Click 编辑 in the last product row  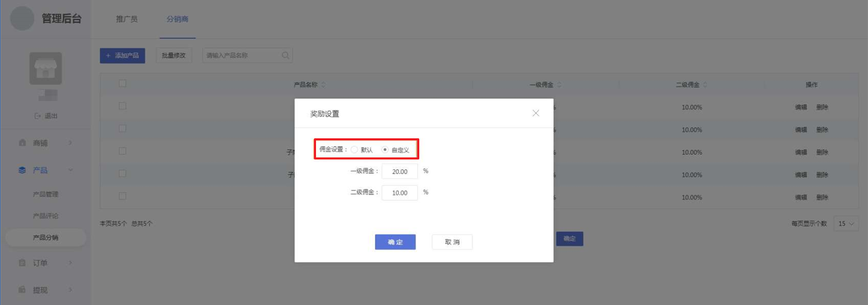pyautogui.click(x=801, y=198)
